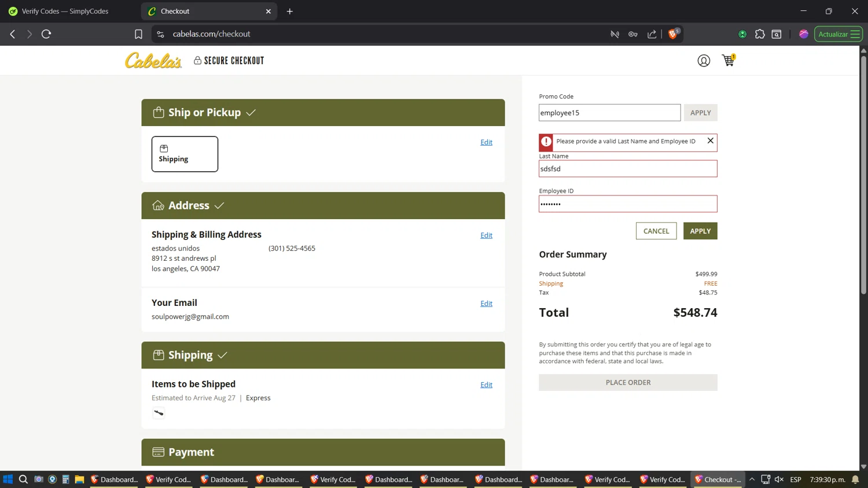Viewport: 868px width, 488px height.
Task: Click the PLACE ORDER button
Action: coord(628,382)
